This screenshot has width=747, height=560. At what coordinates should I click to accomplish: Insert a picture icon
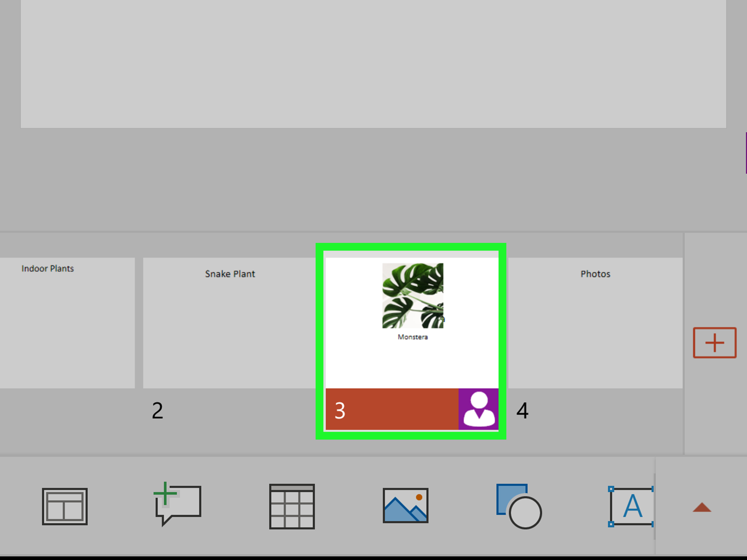pyautogui.click(x=405, y=505)
